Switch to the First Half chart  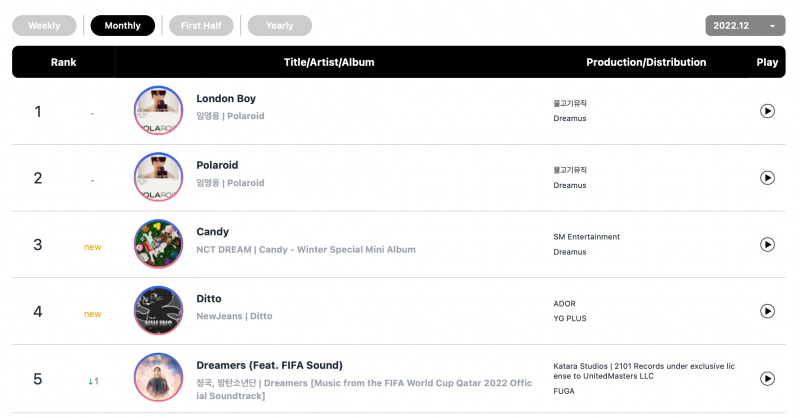[x=201, y=26]
